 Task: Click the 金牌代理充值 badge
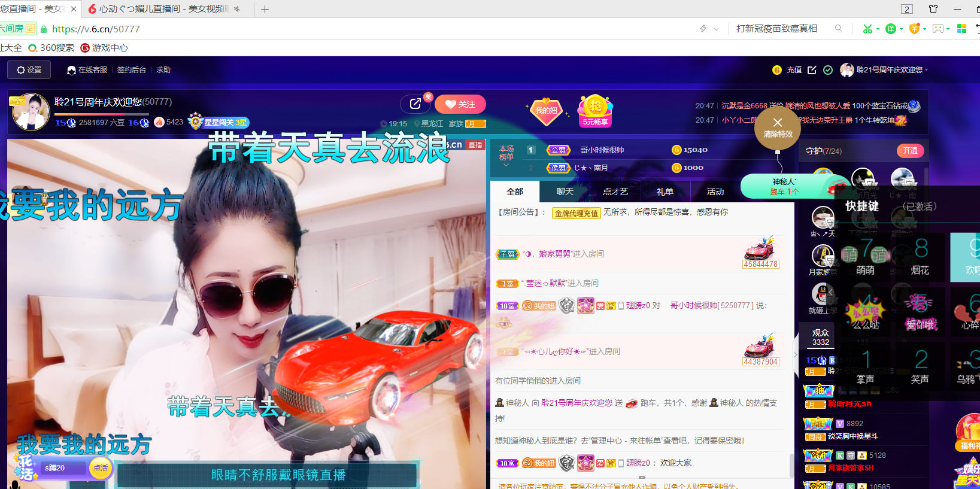pyautogui.click(x=577, y=213)
